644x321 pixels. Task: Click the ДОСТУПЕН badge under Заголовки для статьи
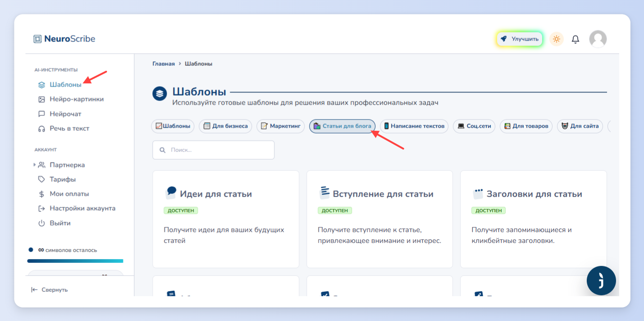pyautogui.click(x=489, y=211)
